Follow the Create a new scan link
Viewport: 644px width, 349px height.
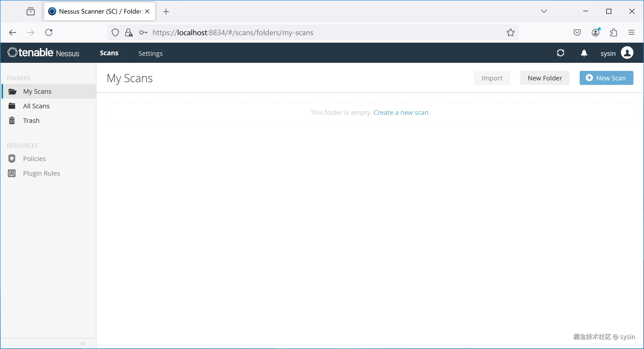(x=401, y=113)
